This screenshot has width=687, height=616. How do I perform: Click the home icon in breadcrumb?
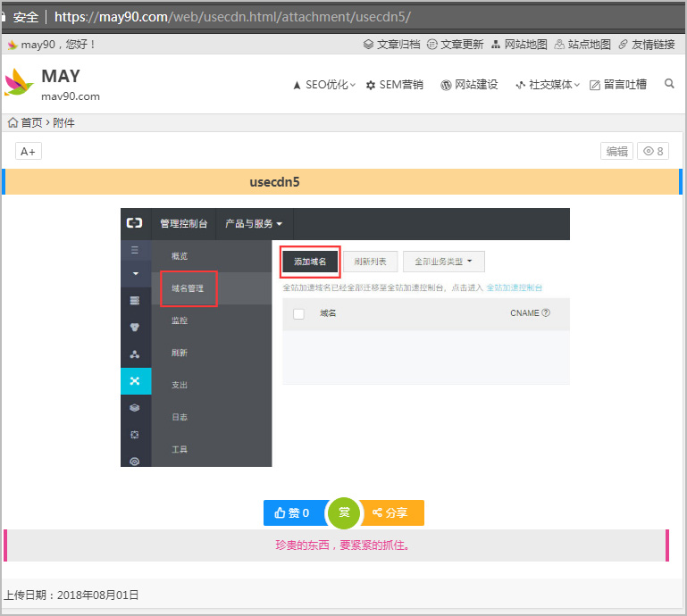click(13, 122)
